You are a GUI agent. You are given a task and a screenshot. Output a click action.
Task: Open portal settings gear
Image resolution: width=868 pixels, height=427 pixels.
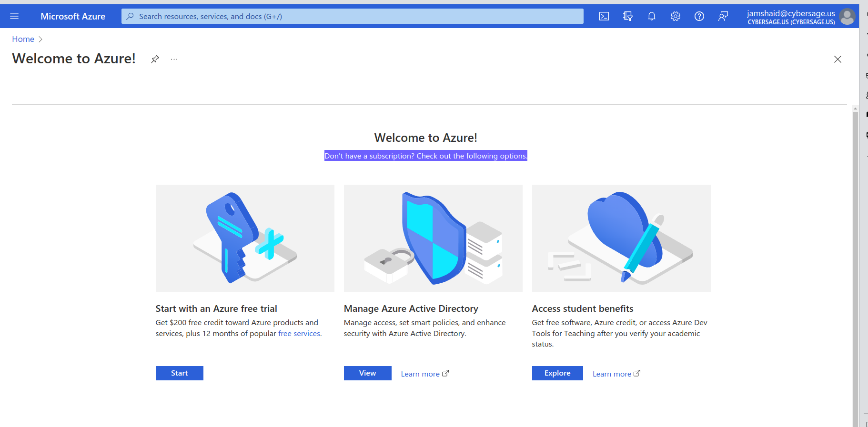676,16
